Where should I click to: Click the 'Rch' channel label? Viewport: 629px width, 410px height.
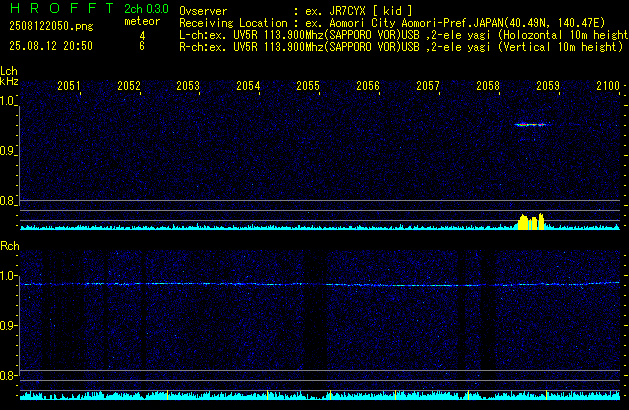point(10,246)
